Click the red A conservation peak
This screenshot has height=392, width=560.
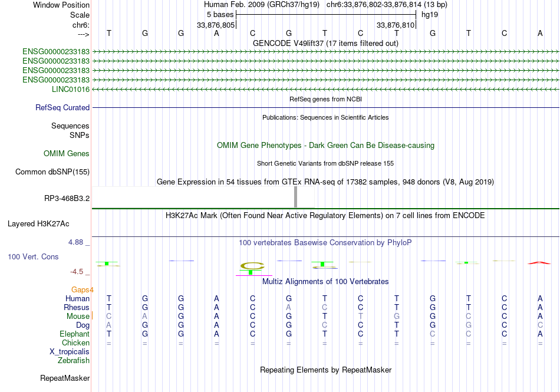(539, 263)
